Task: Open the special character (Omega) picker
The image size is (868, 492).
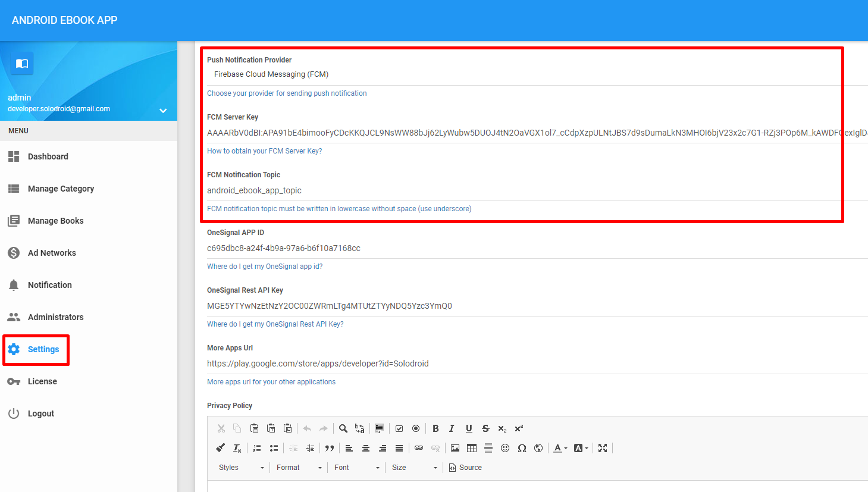Action: (522, 448)
